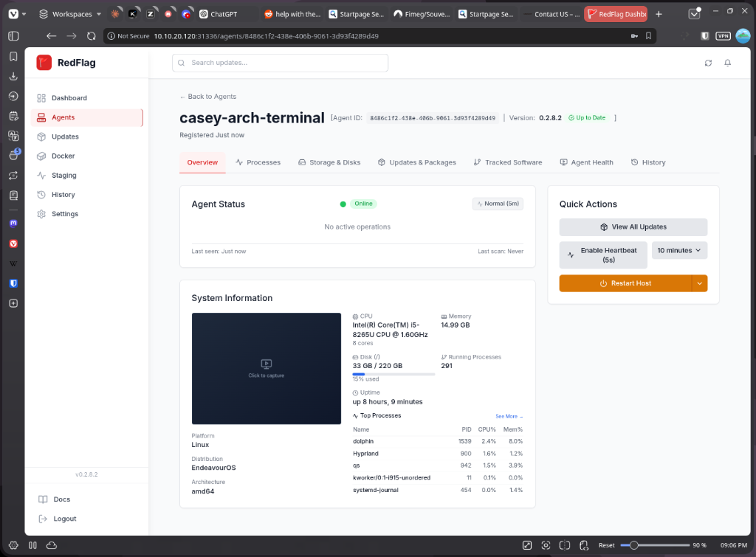Expand the Vivaldi menu button arrow
Image resolution: width=756 pixels, height=557 pixels.
coord(24,14)
